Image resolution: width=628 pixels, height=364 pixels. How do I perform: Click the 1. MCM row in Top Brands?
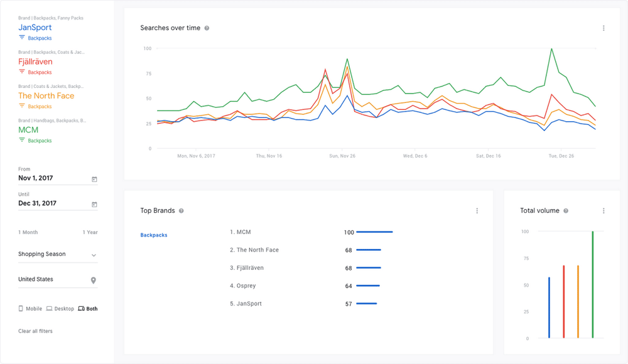[x=311, y=232]
